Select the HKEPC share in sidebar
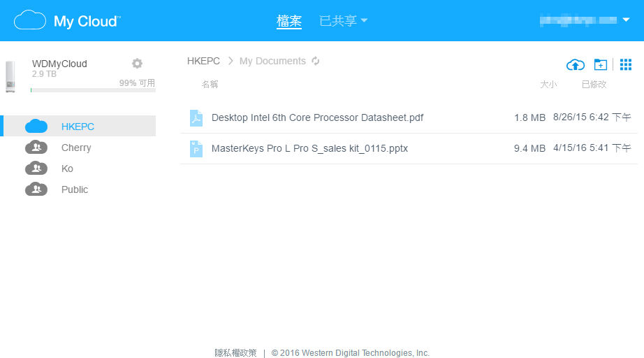Viewport: 644px width, 358px height. tap(79, 126)
